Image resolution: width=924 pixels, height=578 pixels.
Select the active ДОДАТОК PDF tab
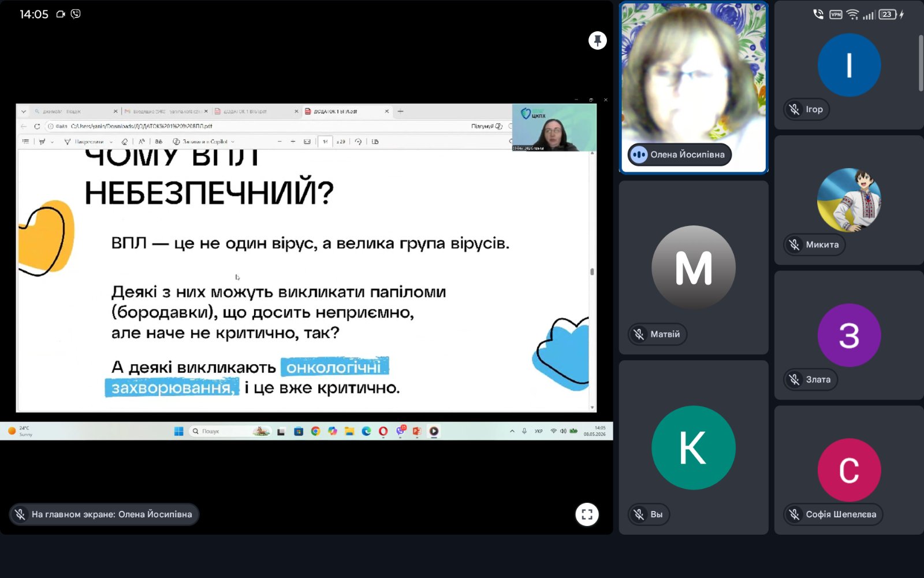(346, 112)
